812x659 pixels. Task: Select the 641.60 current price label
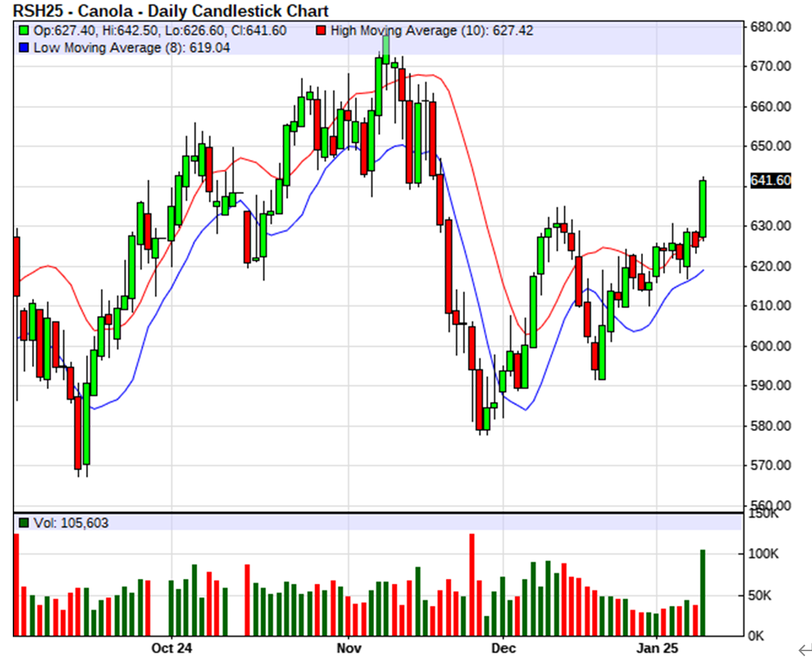770,180
